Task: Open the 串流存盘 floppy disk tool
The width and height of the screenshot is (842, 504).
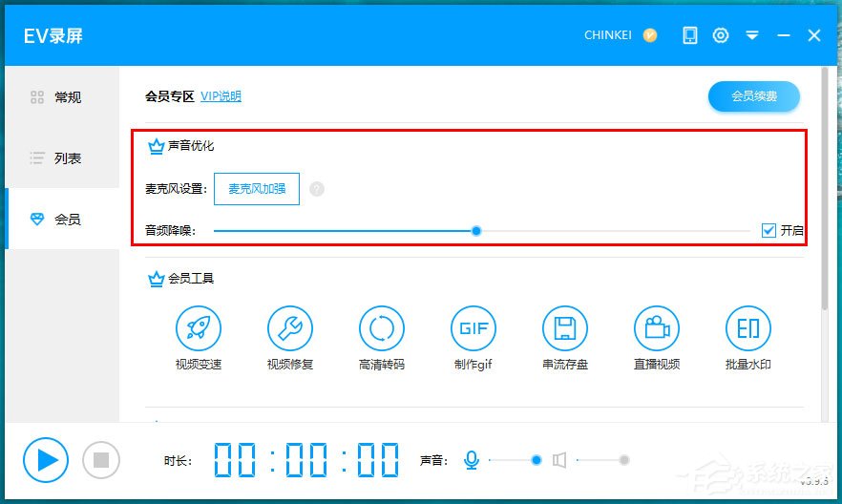Action: (x=565, y=329)
